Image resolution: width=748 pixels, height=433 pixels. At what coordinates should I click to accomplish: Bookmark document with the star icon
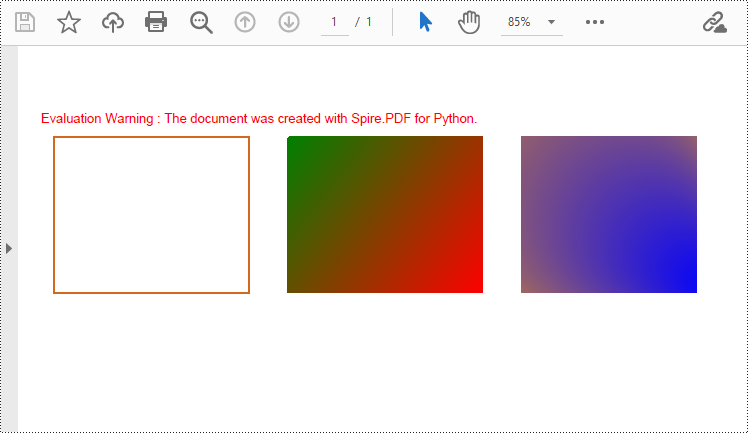click(69, 22)
